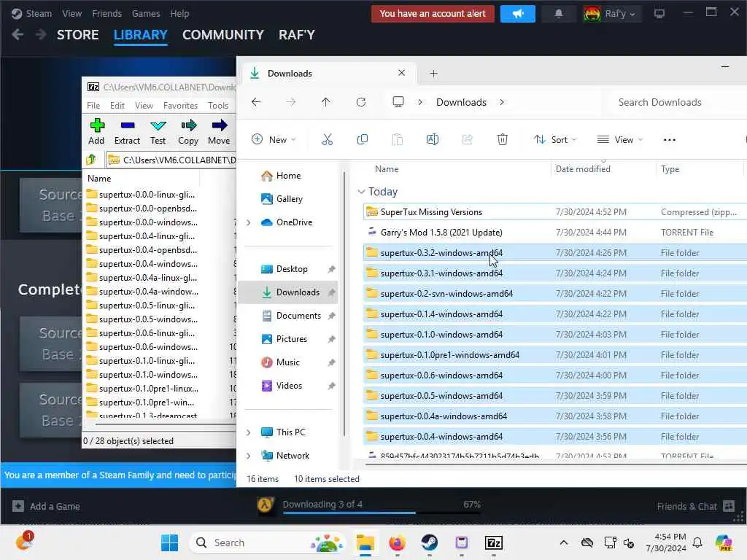
Task: Click the PC icon in address bar
Action: pyautogui.click(x=398, y=102)
